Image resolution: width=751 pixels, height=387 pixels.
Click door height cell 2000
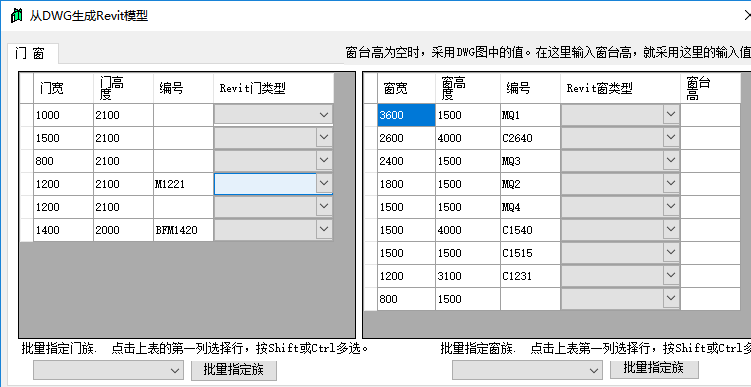124,230
